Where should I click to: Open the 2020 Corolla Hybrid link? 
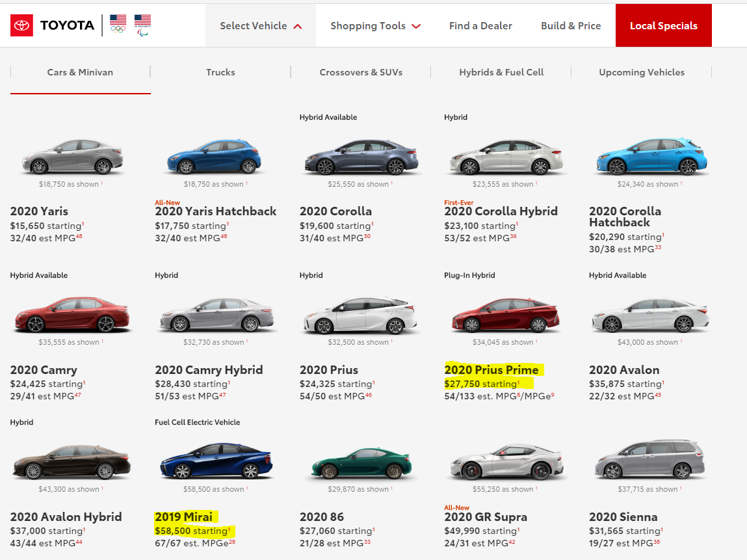point(501,211)
